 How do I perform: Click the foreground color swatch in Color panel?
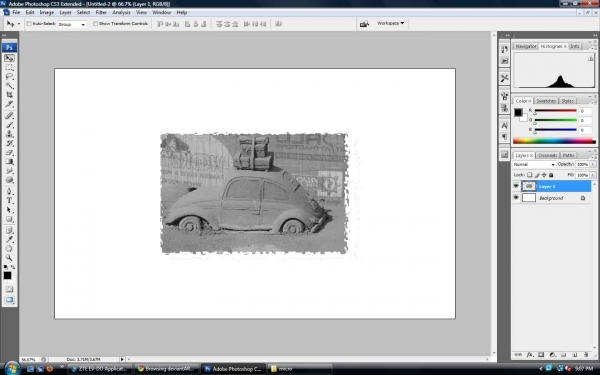pos(518,112)
